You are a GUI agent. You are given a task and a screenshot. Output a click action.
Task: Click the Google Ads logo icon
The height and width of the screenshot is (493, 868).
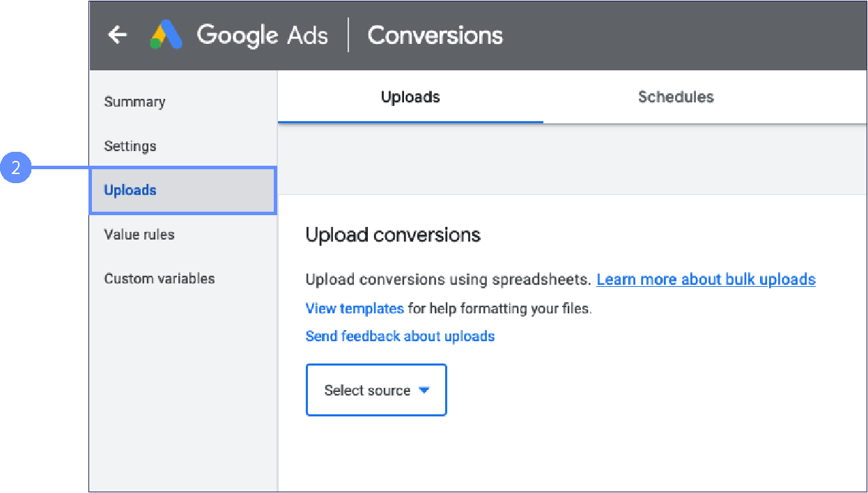[166, 35]
